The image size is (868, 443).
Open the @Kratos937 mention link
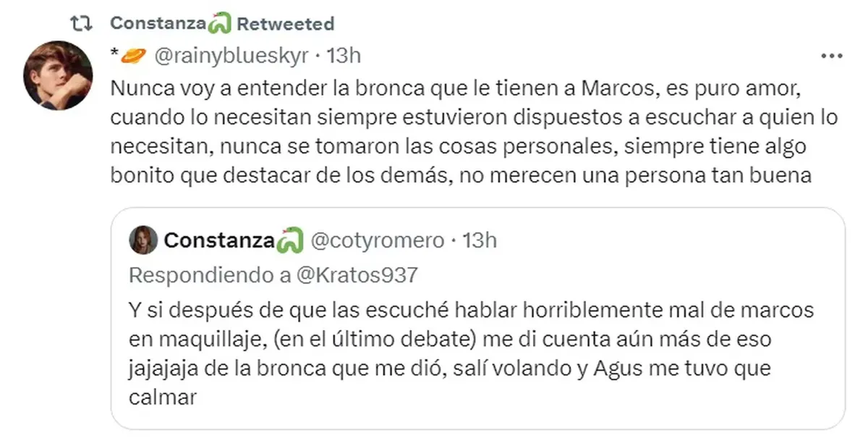(355, 275)
